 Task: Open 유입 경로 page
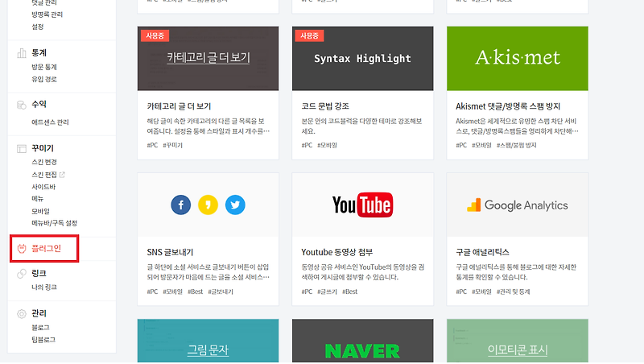pyautogui.click(x=44, y=79)
